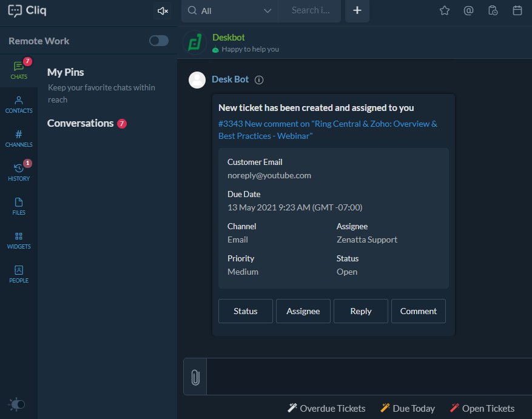The image size is (532, 419).
Task: Click the Medium priority value
Action: [243, 272]
